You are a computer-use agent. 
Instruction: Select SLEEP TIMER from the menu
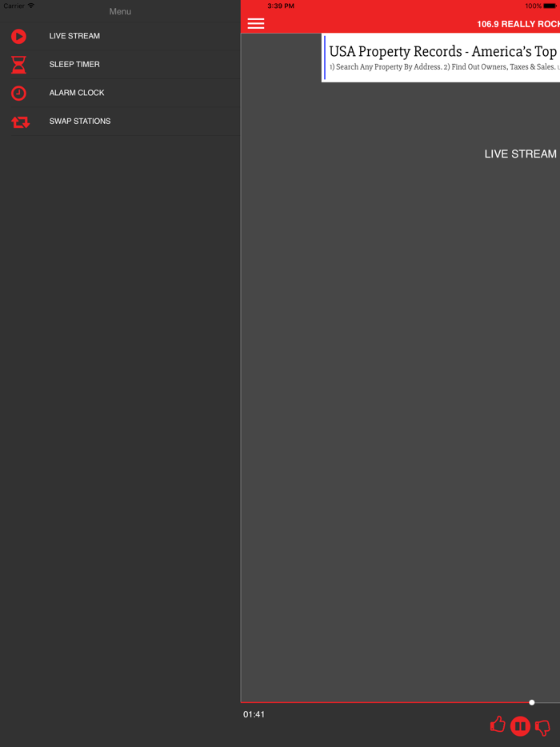[x=120, y=65]
